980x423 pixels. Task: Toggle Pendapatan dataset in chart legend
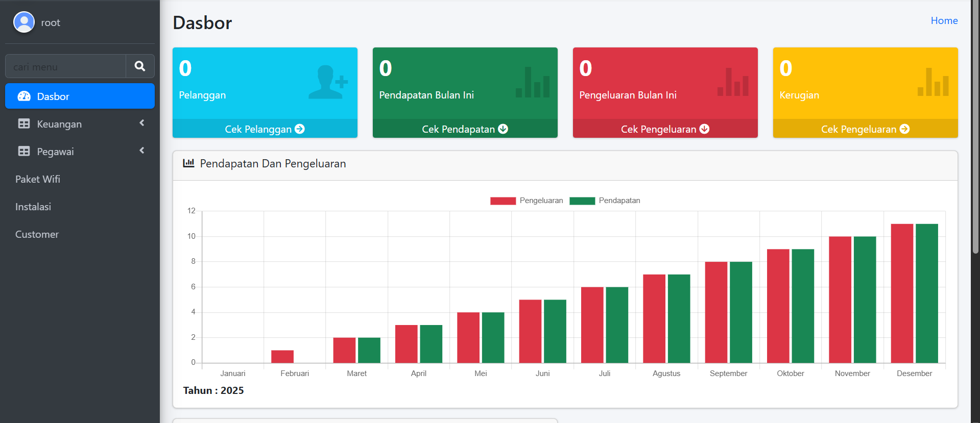[605, 201]
